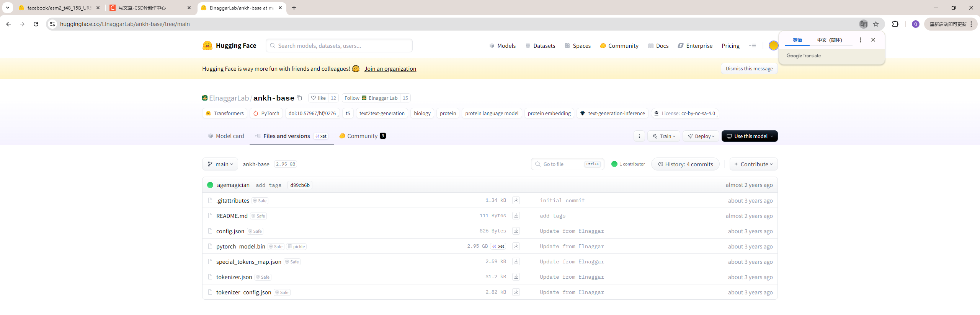Open Models in the top navigation
The height and width of the screenshot is (315, 980).
tap(502, 45)
